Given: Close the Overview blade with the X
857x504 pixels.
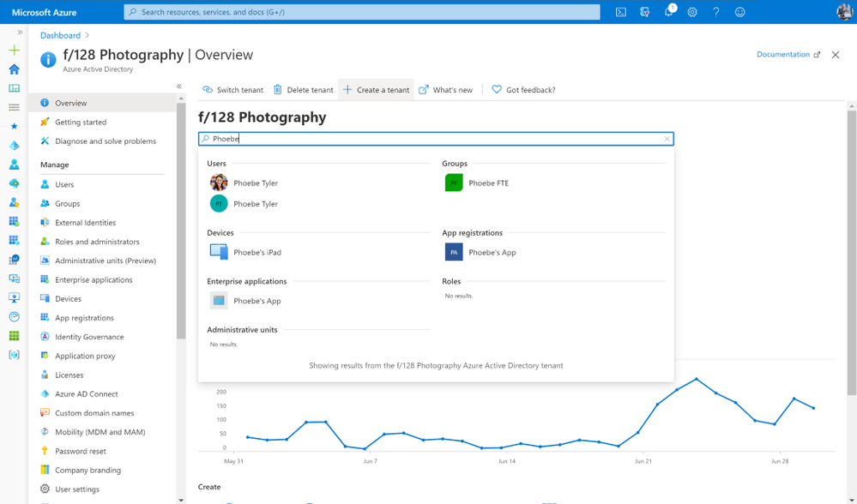Looking at the screenshot, I should pos(836,55).
